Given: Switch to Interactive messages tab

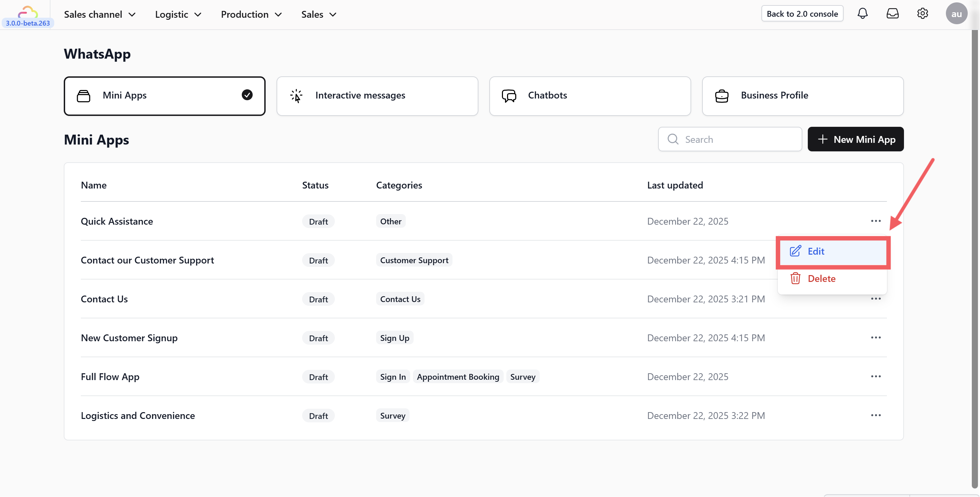Looking at the screenshot, I should click(377, 96).
